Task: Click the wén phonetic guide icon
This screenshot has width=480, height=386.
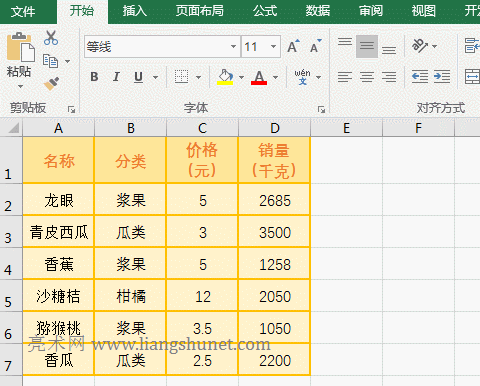Action: point(302,77)
